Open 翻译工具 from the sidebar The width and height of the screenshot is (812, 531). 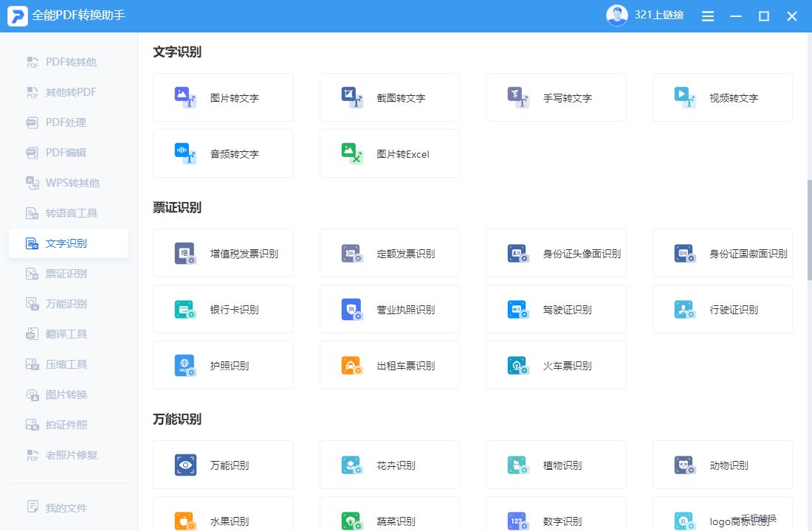pos(69,334)
